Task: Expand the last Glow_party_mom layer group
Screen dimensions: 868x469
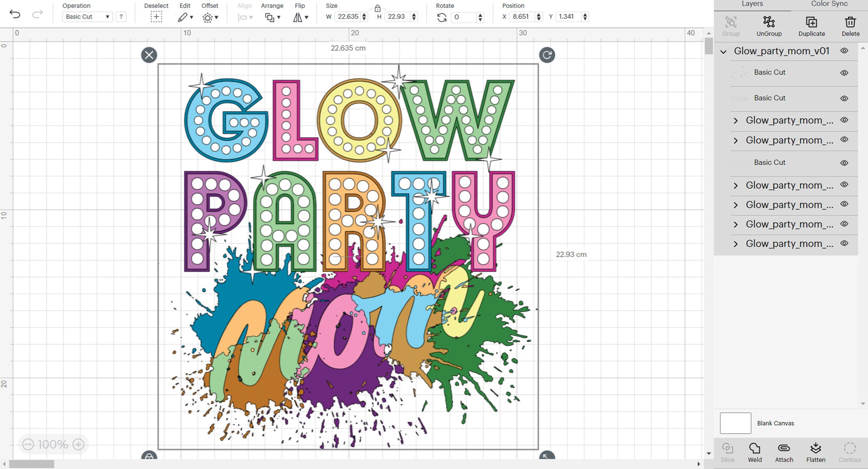Action: point(736,244)
